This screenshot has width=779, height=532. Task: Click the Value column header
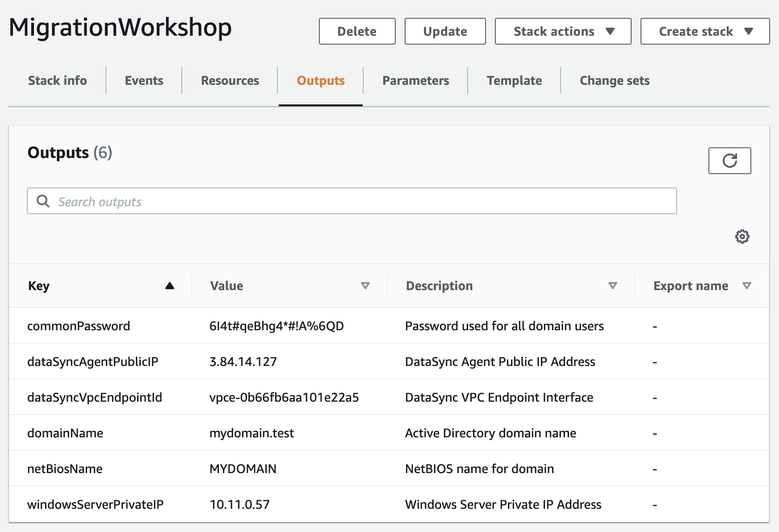click(227, 286)
